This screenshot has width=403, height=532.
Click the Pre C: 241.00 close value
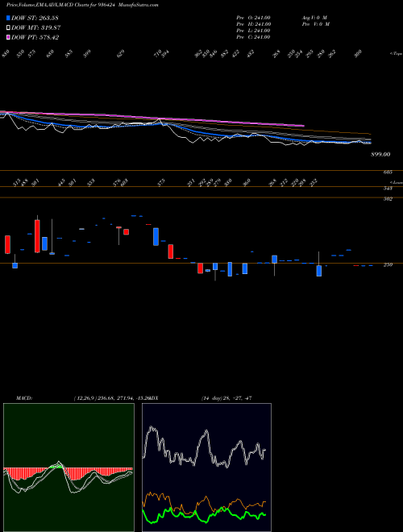[x=253, y=37]
